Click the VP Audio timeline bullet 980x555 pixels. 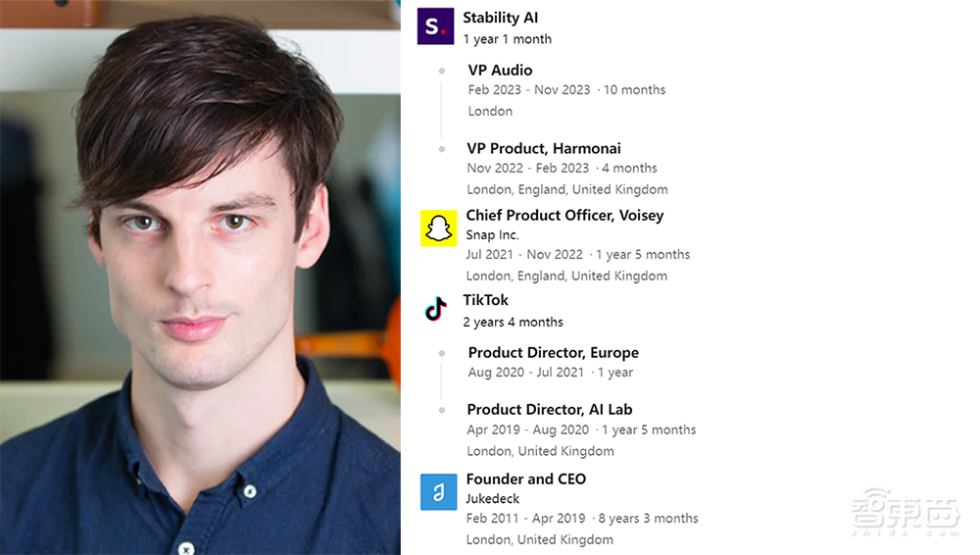point(442,71)
